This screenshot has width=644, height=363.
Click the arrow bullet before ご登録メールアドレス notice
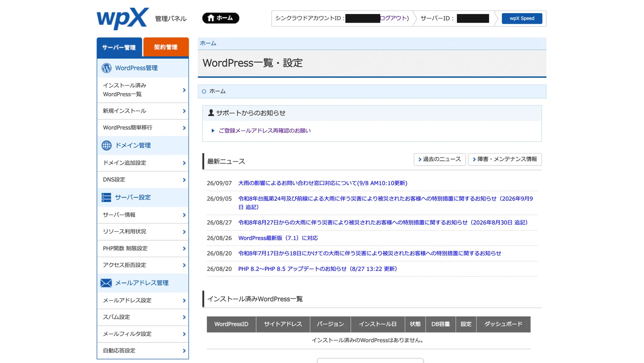click(x=213, y=131)
